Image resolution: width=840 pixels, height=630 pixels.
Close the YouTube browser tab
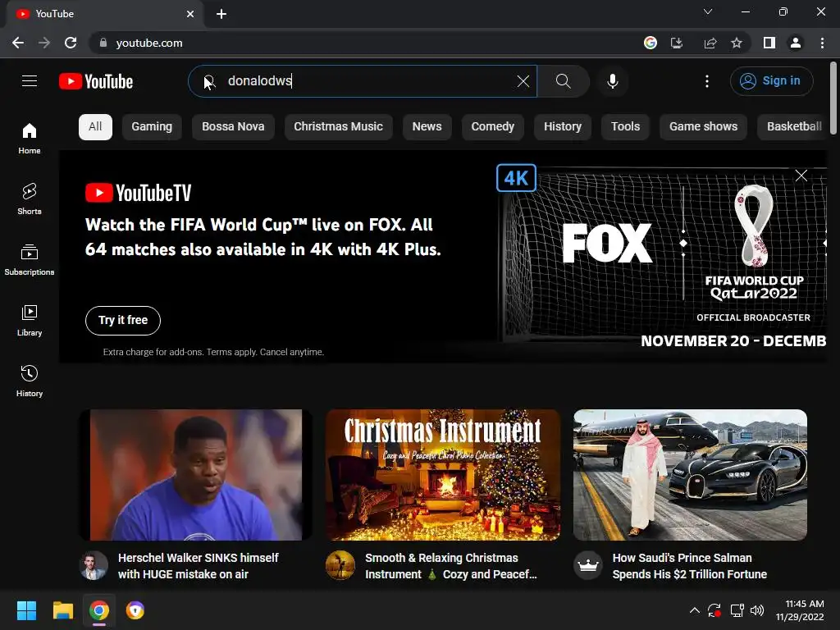(x=190, y=14)
